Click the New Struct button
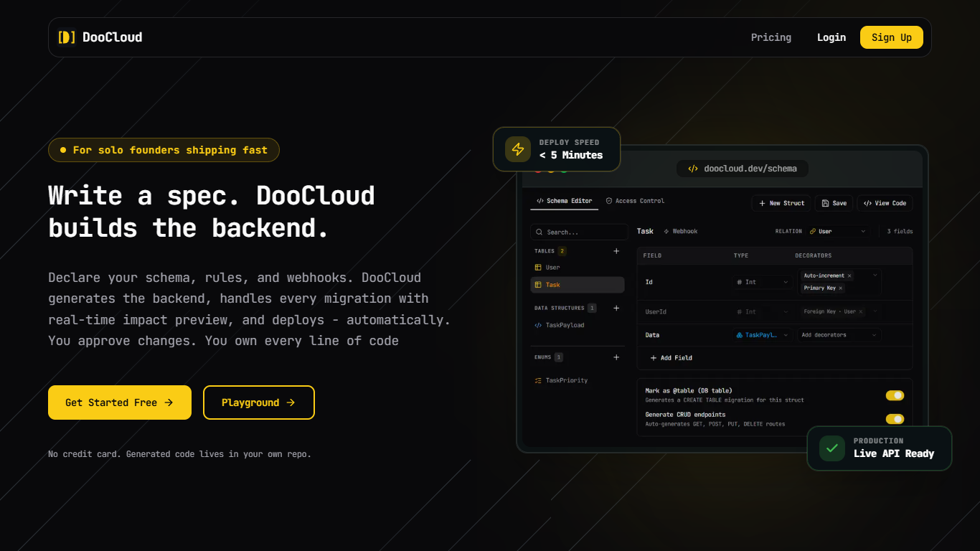This screenshot has width=980, height=551. [x=781, y=203]
